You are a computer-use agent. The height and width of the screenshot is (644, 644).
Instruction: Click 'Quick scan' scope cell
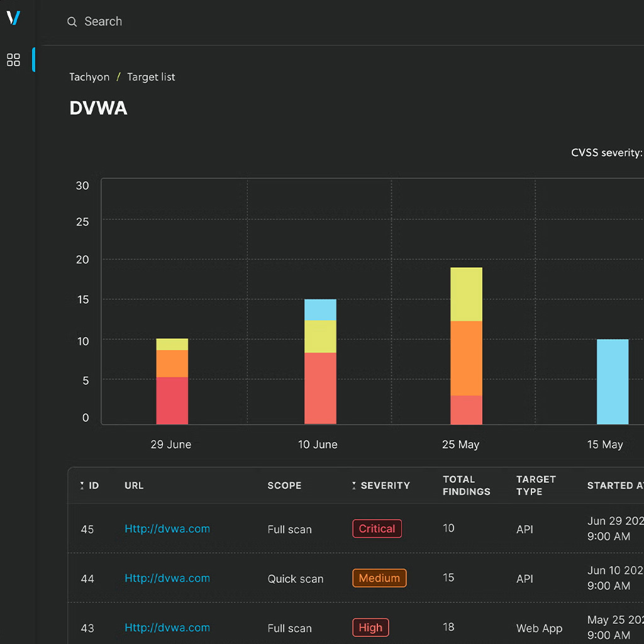coord(296,579)
